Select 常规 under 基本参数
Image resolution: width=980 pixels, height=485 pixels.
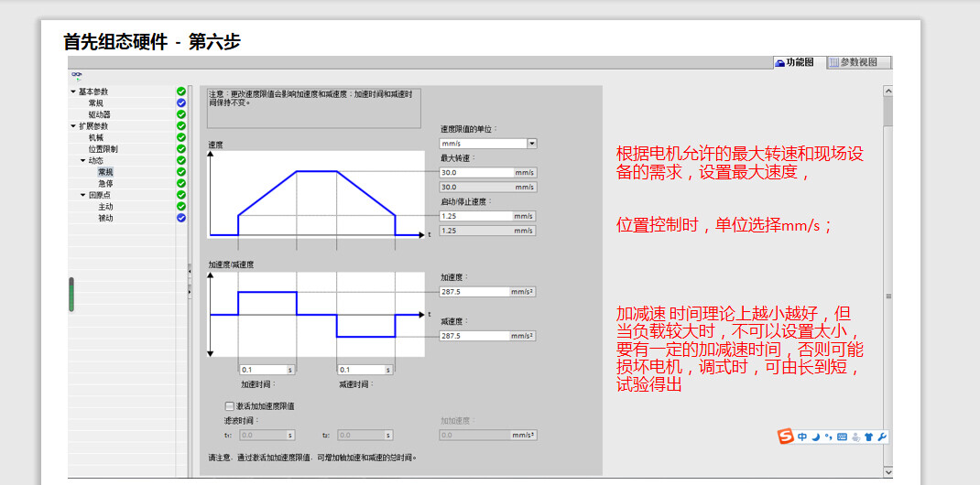pyautogui.click(x=95, y=103)
